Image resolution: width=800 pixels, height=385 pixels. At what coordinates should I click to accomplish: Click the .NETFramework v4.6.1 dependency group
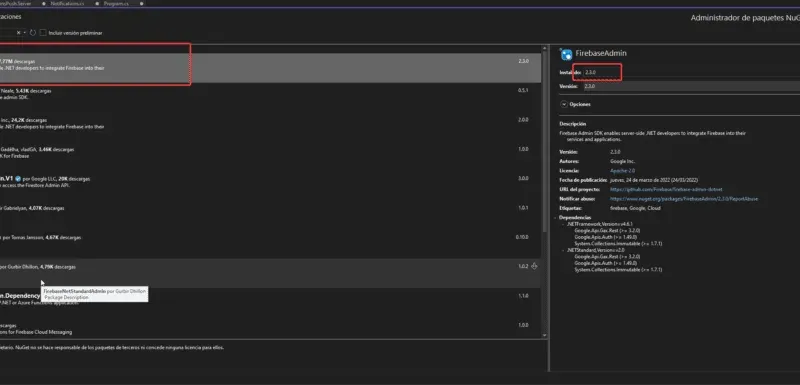click(599, 224)
